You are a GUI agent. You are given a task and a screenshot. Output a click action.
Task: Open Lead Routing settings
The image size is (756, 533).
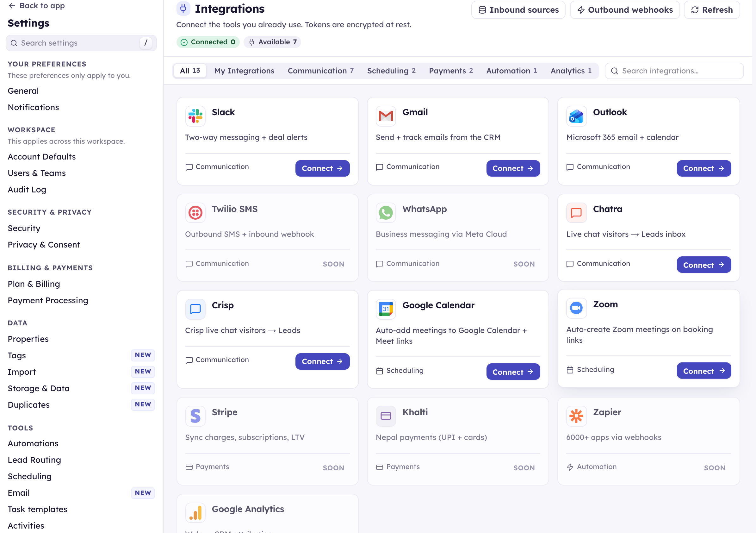click(x=34, y=460)
